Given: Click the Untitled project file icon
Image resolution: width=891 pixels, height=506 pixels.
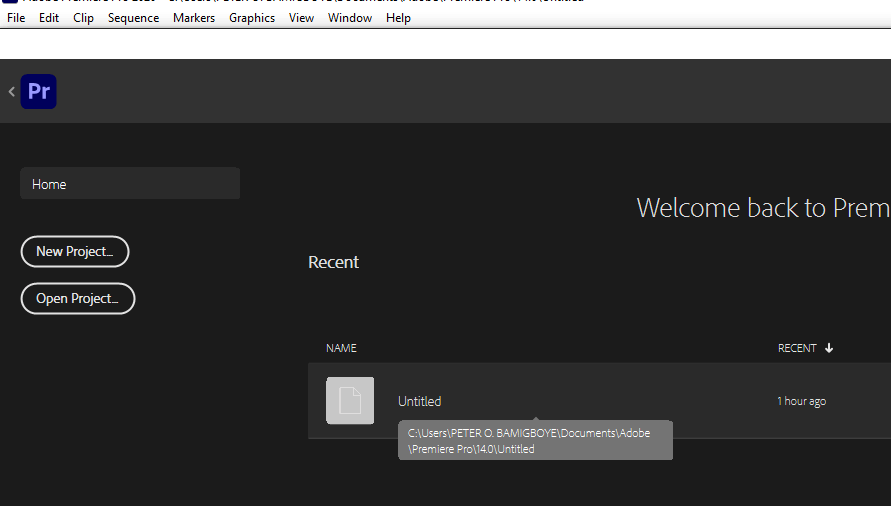Looking at the screenshot, I should coord(350,400).
